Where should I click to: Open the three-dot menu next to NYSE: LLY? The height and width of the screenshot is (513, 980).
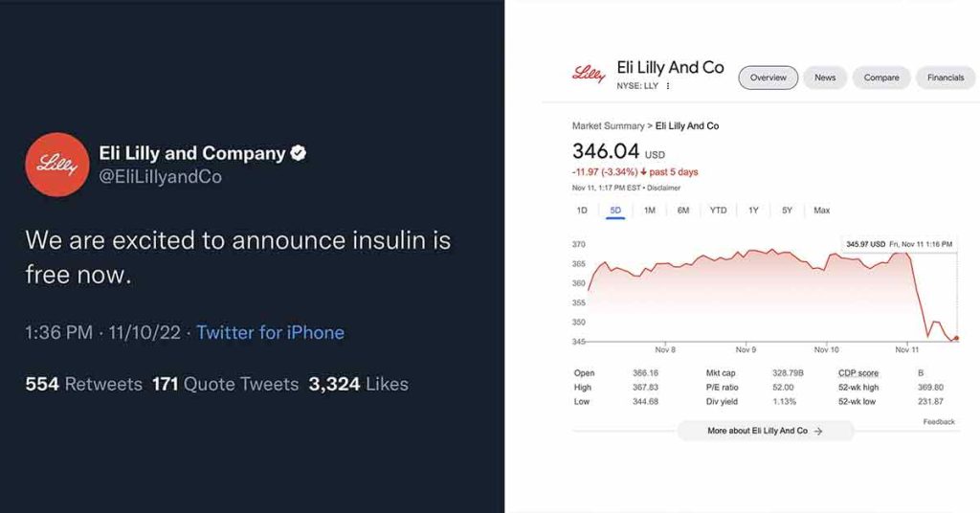(x=668, y=86)
